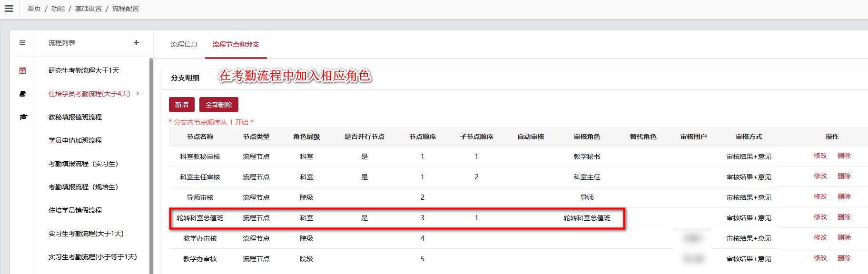
Task: Open 学员申请加班流程 process
Action: pyautogui.click(x=75, y=140)
